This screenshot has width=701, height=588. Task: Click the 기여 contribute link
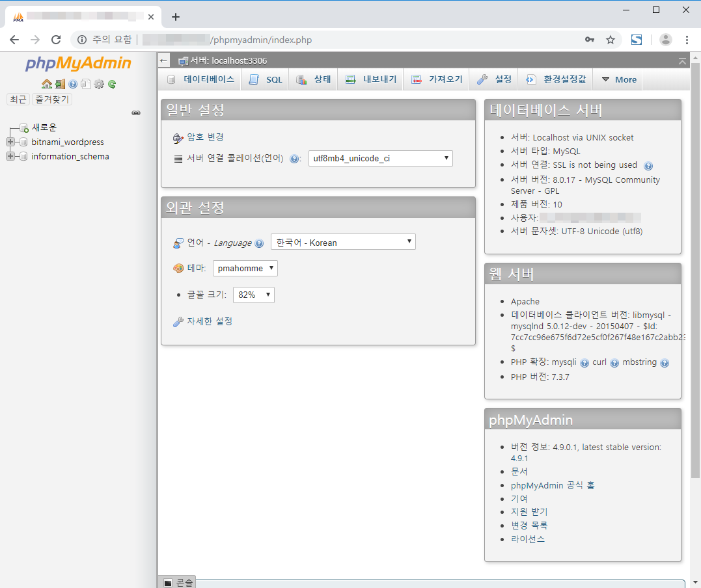pyautogui.click(x=519, y=499)
